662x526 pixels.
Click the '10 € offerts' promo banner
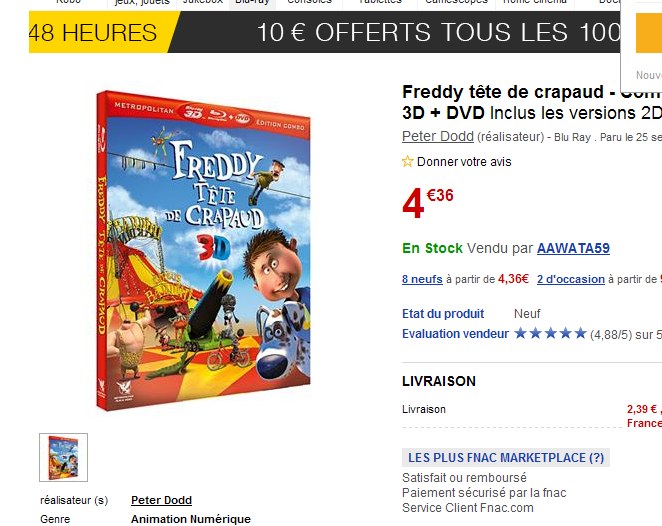click(x=438, y=32)
